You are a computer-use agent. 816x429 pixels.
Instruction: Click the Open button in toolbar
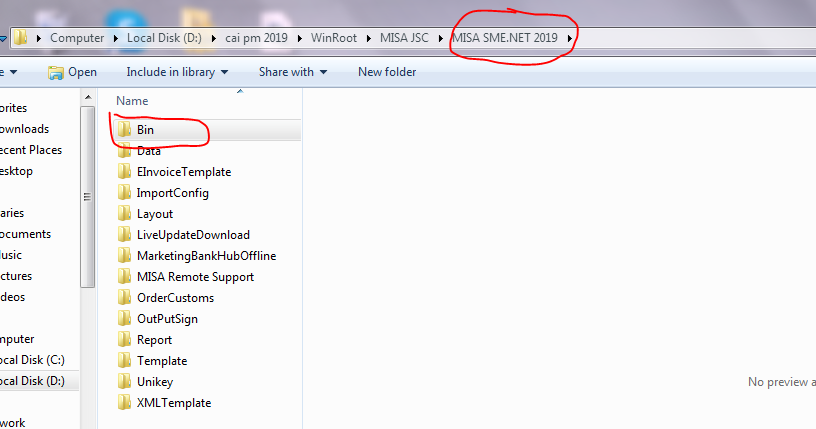[72, 72]
